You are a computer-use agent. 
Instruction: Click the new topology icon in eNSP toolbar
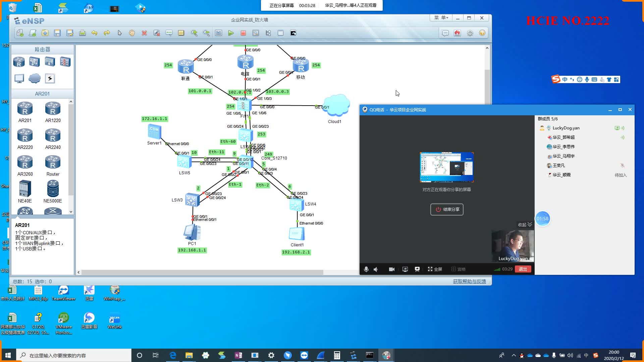(20, 33)
